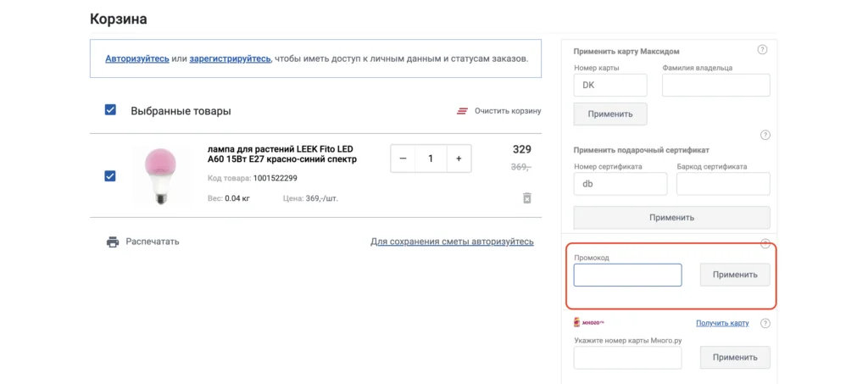Toggle the Выбранные товары checkbox

[x=110, y=110]
